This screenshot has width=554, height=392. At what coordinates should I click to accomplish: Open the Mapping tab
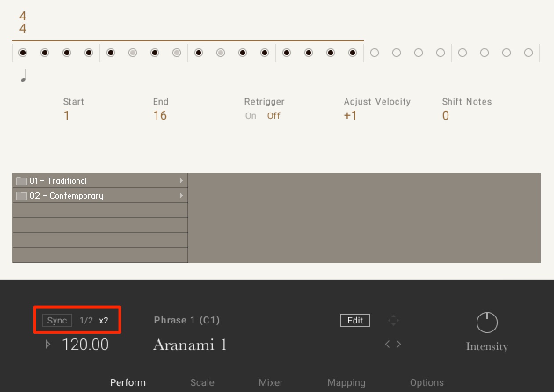point(346,382)
